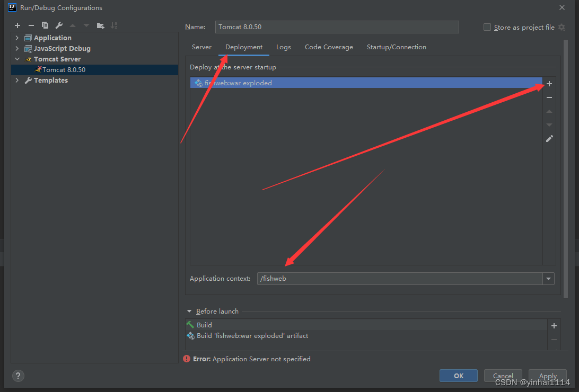
Task: Open the Logs tab
Action: tap(284, 47)
